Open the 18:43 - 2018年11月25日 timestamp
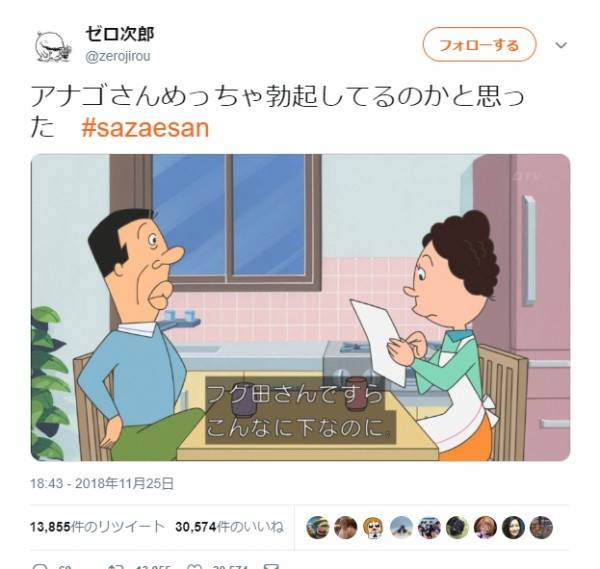Screen dimensions: 600x569 tap(102, 483)
